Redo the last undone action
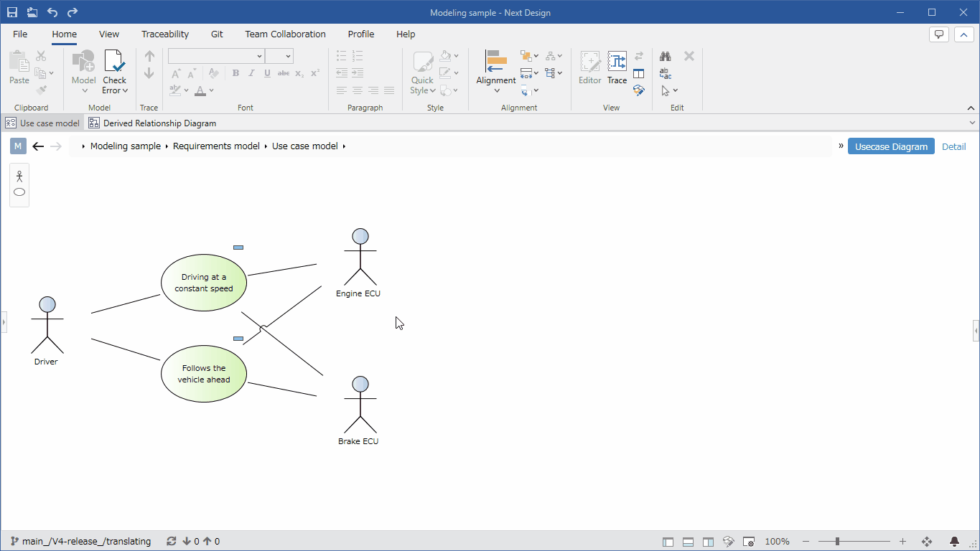Screen dimensions: 980x551 (x=73, y=12)
